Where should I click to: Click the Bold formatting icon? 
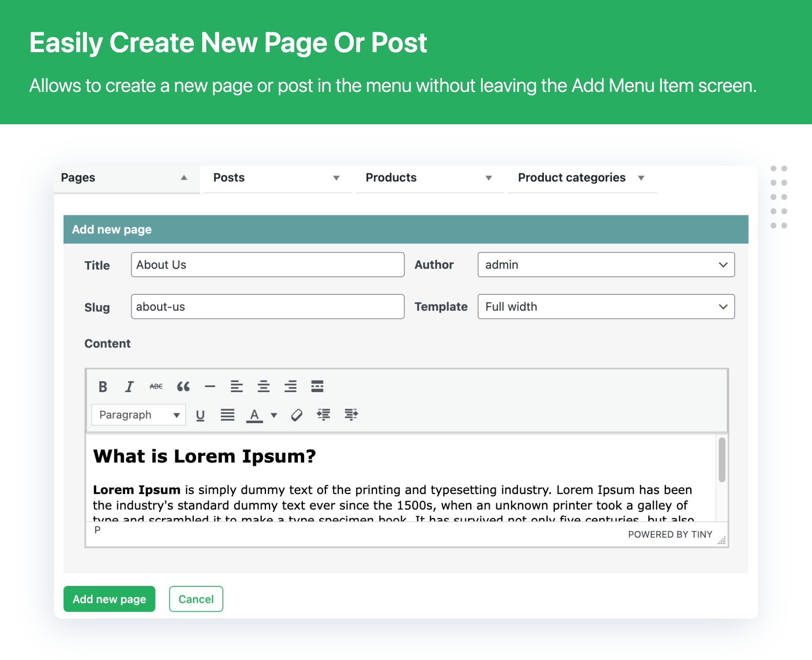pyautogui.click(x=104, y=385)
